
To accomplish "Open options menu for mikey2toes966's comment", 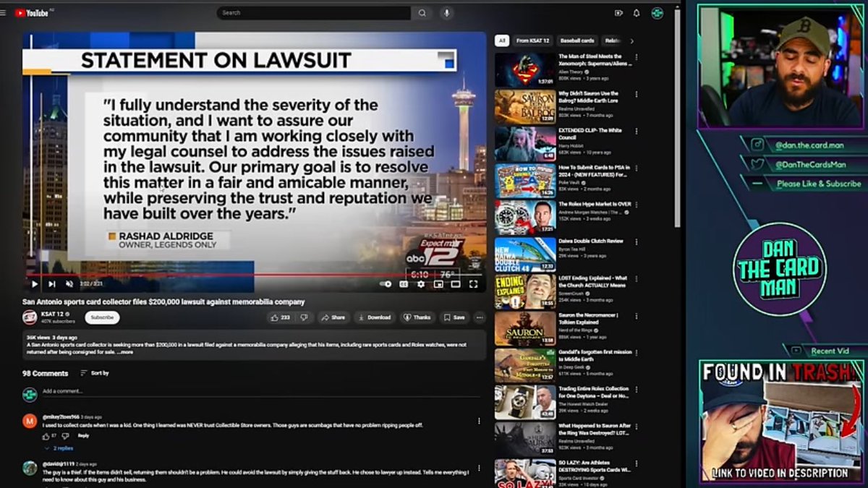I will [479, 421].
